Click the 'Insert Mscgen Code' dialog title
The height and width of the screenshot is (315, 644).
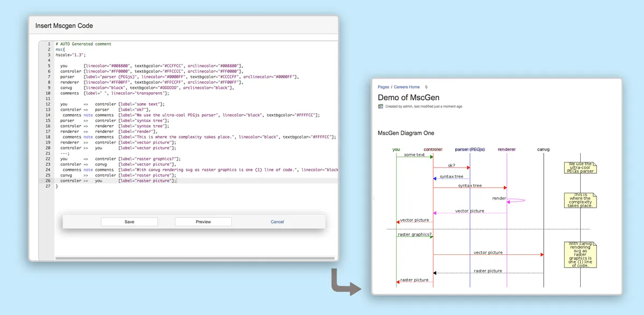[64, 26]
